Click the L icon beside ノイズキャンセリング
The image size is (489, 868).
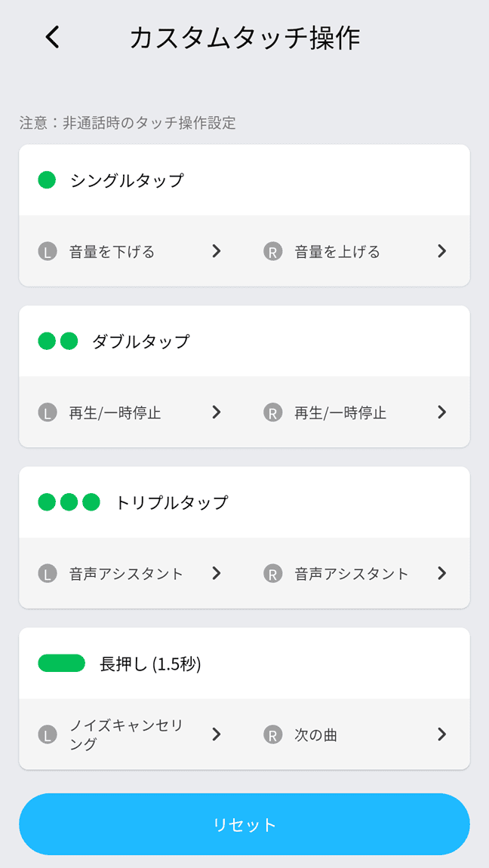pyautogui.click(x=47, y=735)
